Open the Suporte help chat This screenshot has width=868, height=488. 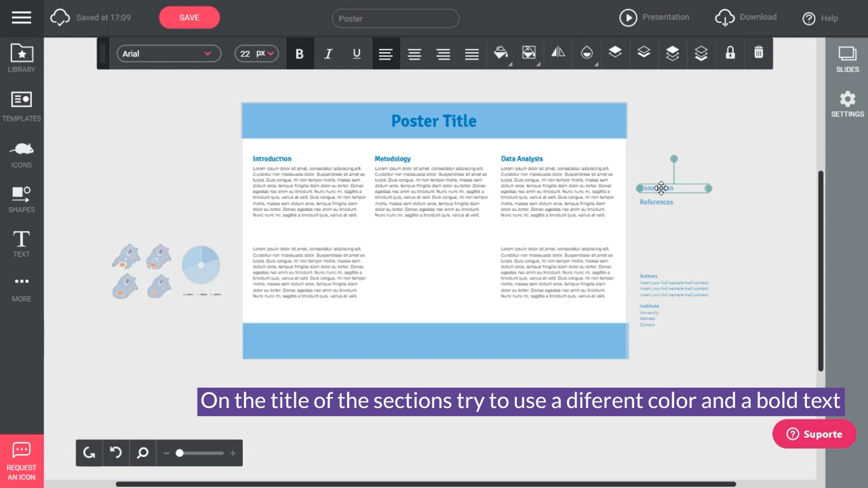click(814, 434)
